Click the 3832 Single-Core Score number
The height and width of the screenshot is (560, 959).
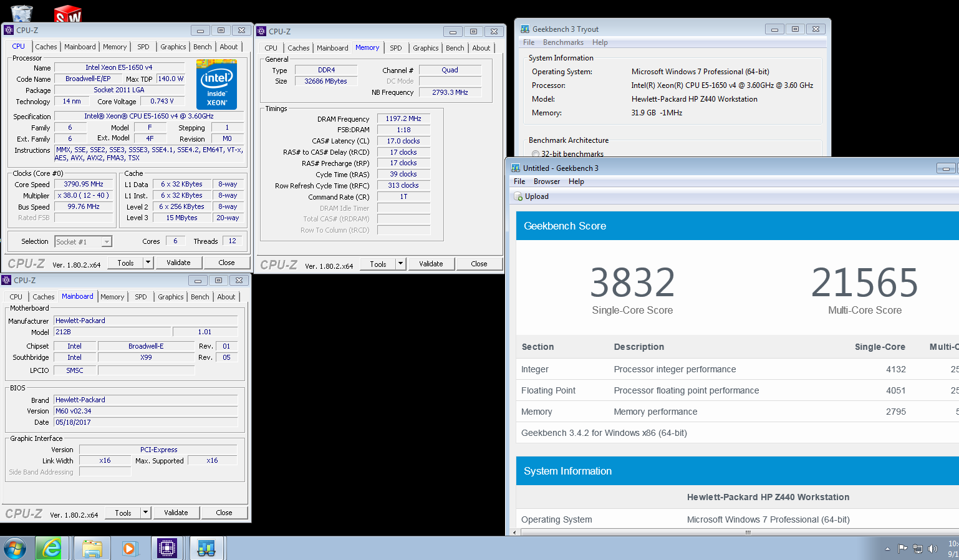632,282
